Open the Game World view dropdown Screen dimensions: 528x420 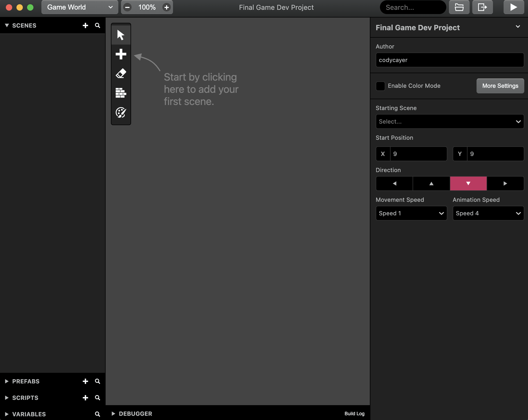tap(80, 7)
